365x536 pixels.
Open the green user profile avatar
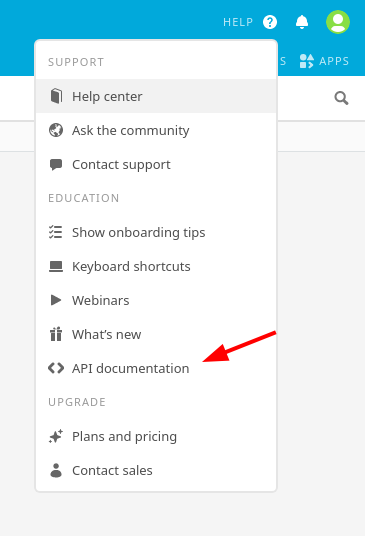coord(338,22)
